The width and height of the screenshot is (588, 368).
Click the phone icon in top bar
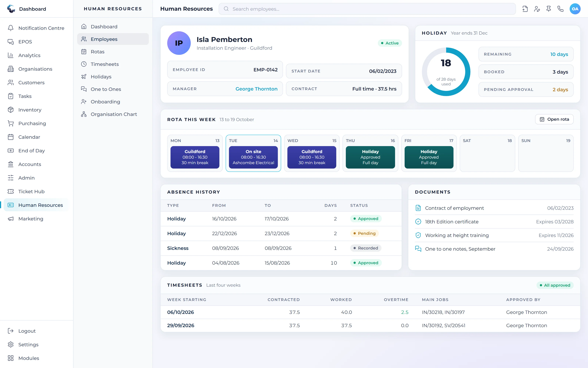(x=560, y=9)
